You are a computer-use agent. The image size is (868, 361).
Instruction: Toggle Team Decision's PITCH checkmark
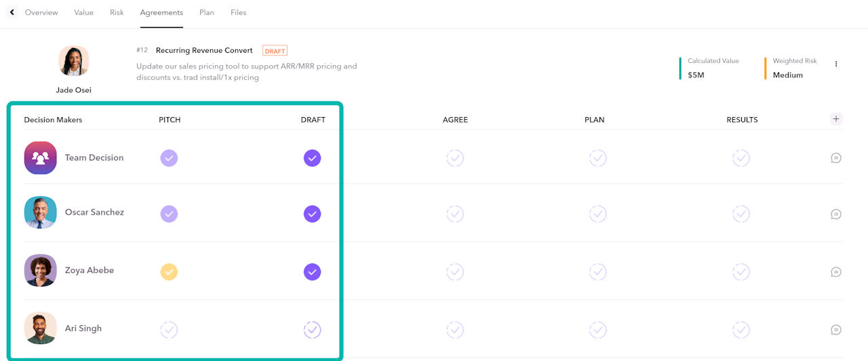(x=169, y=158)
